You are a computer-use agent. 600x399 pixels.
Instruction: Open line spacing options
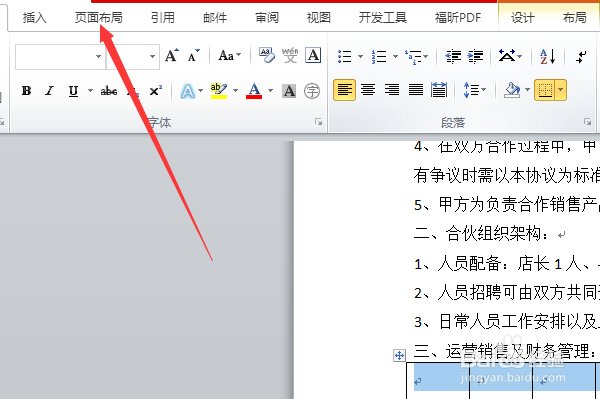(x=474, y=90)
